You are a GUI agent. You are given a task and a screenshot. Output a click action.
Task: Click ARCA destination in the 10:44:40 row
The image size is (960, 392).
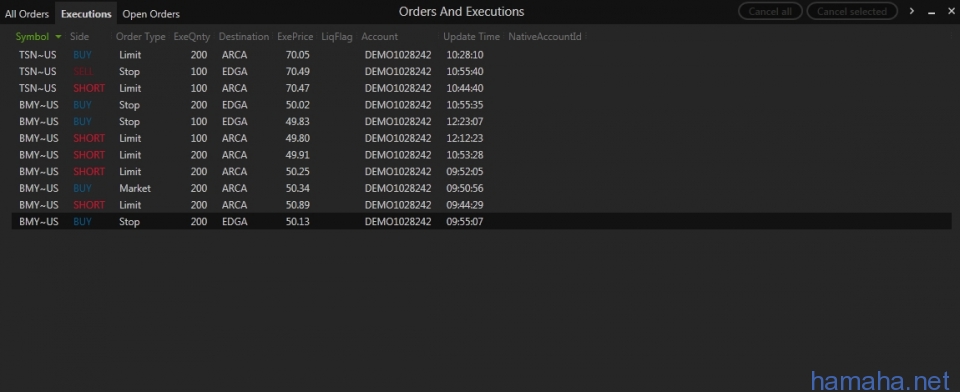pyautogui.click(x=234, y=88)
